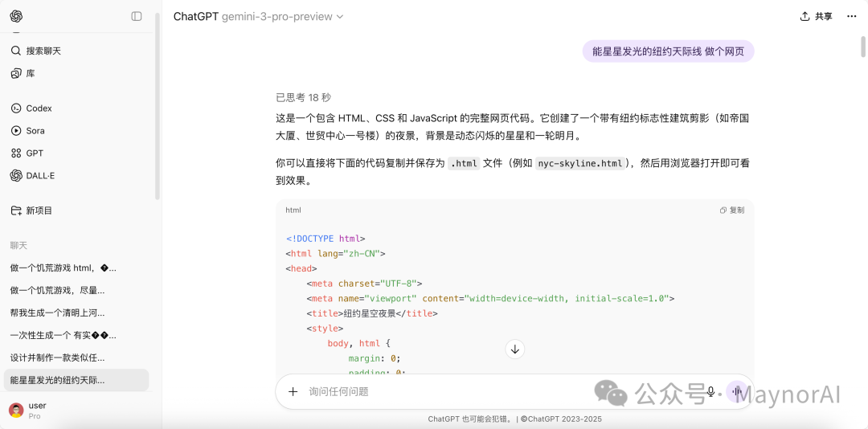Click the sidebar vertical scrollbar
The image size is (868, 429).
(158, 105)
